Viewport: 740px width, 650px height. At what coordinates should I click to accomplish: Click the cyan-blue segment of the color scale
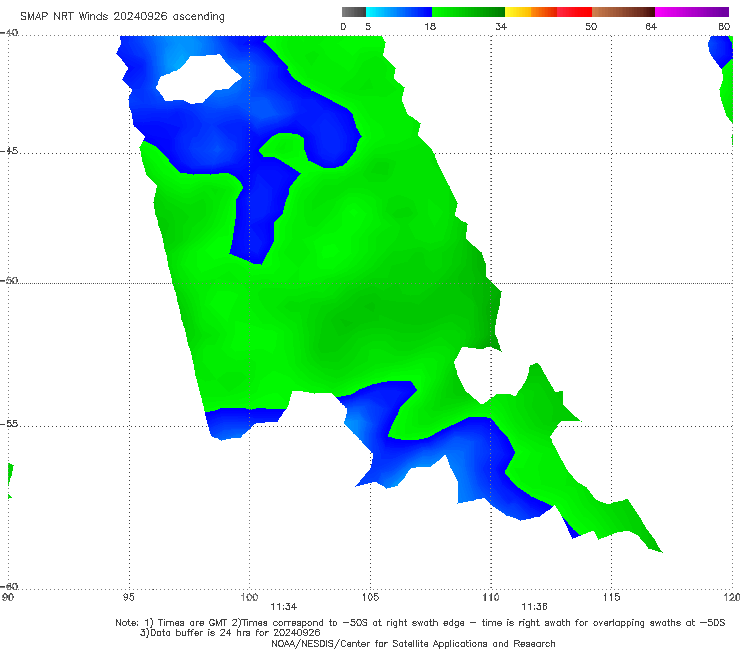pyautogui.click(x=399, y=12)
